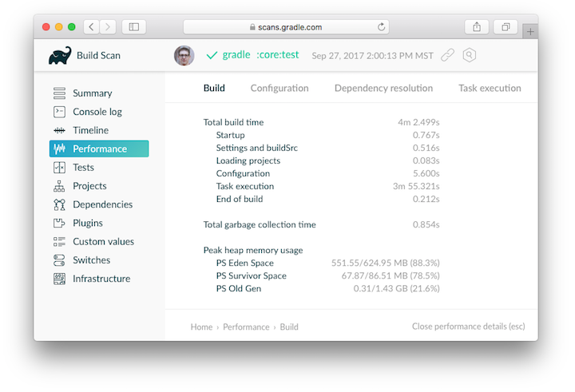Viewport: 575px width, 392px height.
Task: Toggle the Safari sidebar button
Action: coord(134,27)
